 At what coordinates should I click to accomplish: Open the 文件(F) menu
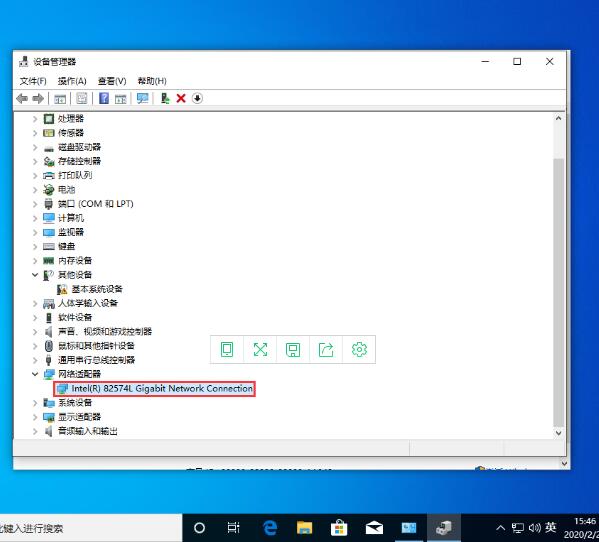pyautogui.click(x=33, y=81)
